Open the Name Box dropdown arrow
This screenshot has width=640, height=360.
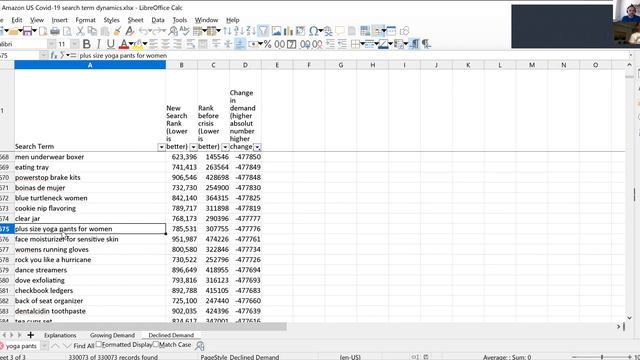pos(43,55)
